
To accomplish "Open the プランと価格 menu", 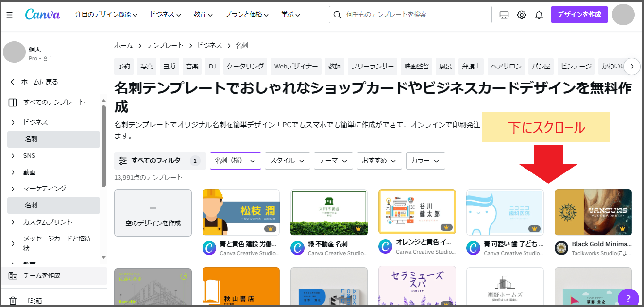I will (x=246, y=15).
